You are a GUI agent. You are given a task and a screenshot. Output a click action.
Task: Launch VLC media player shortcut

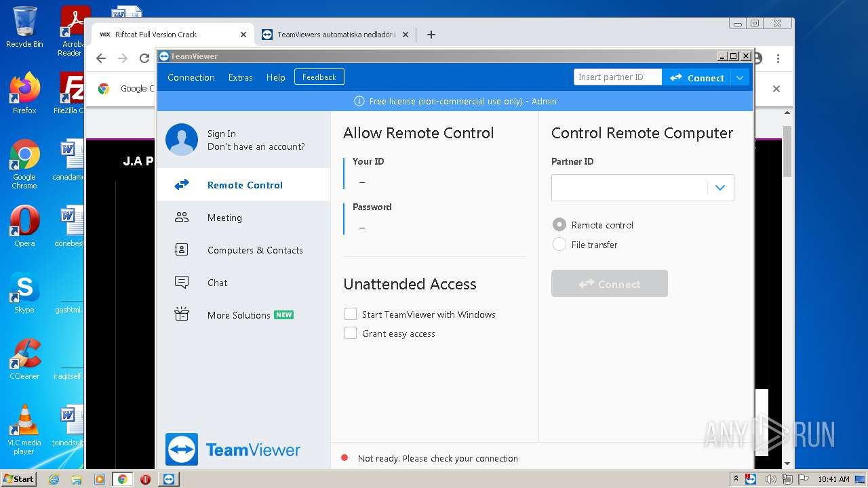24,430
